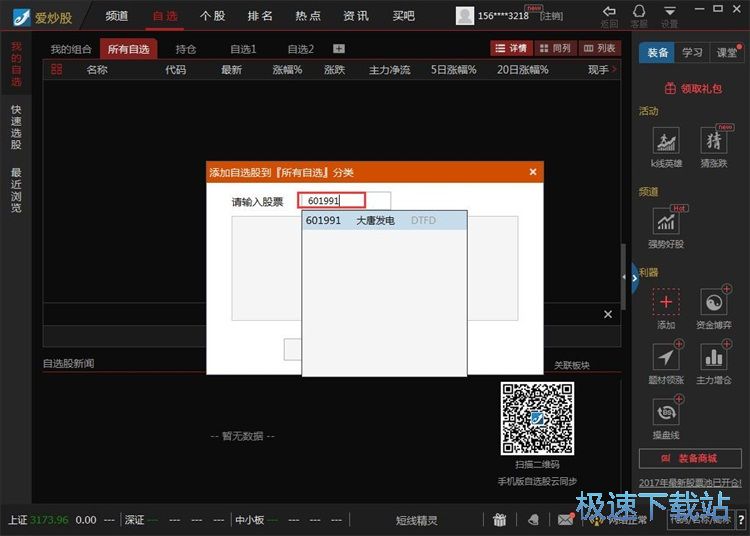The image size is (750, 536).
Task: Select the 题材领涨 arrow icon
Action: click(666, 356)
